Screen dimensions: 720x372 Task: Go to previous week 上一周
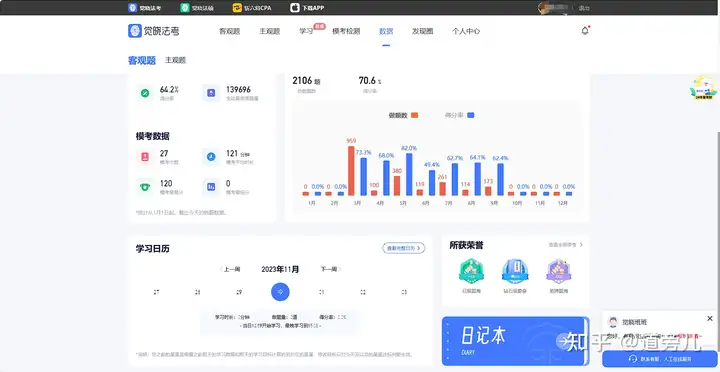(230, 269)
